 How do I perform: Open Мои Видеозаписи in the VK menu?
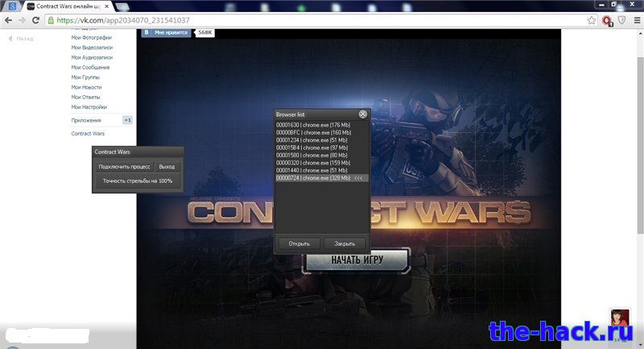[92, 48]
